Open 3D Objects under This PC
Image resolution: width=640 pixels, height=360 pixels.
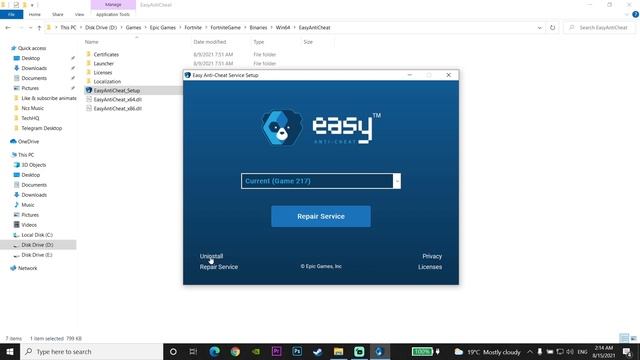tap(33, 165)
